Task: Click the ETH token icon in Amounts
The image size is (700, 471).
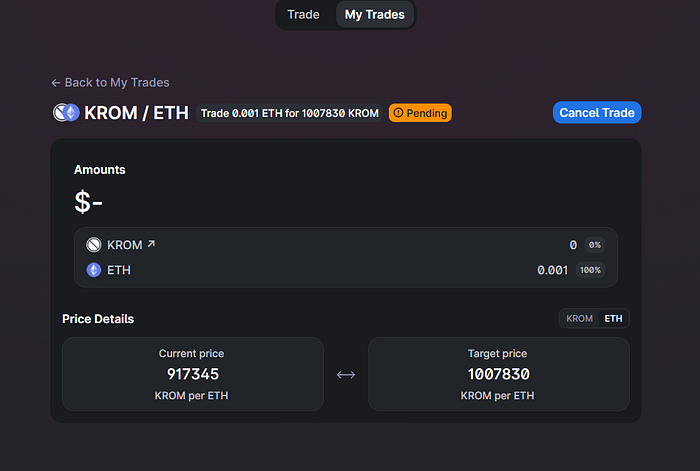Action: click(94, 270)
